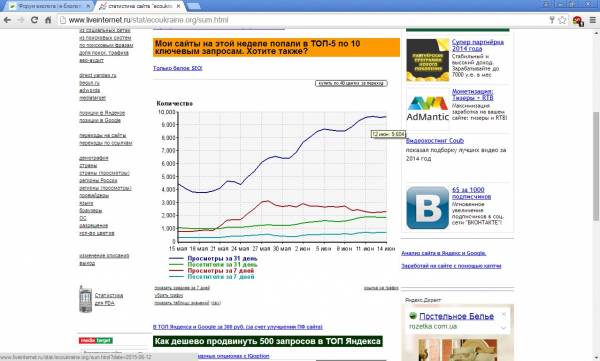The image size is (600, 361).
Task: Click the button above the chart
Action: click(x=351, y=83)
